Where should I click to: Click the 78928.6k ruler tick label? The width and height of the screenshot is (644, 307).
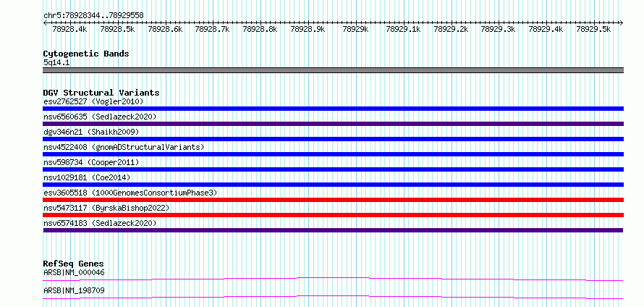[165, 29]
